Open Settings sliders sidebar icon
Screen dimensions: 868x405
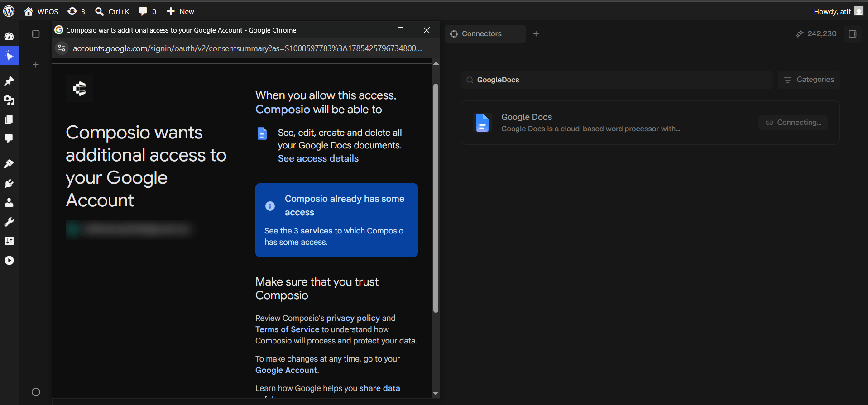tap(9, 241)
